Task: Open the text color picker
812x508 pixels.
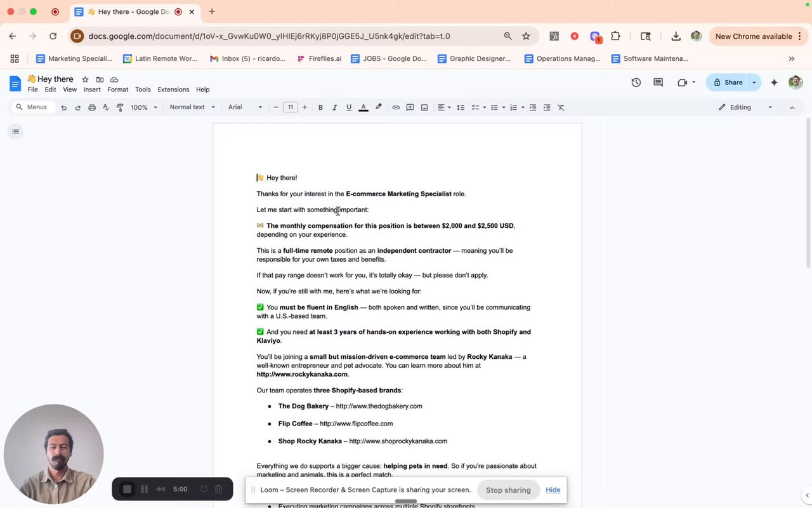Action: pos(363,107)
